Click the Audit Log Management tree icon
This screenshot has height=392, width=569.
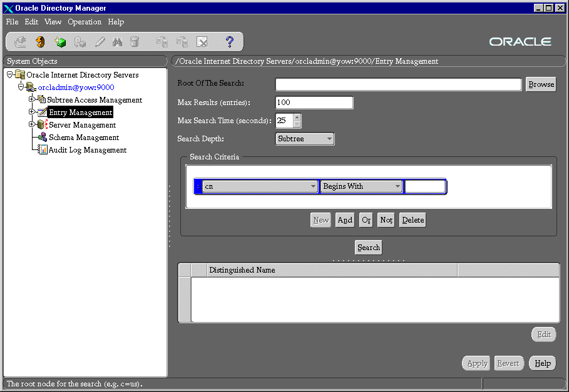coord(43,150)
